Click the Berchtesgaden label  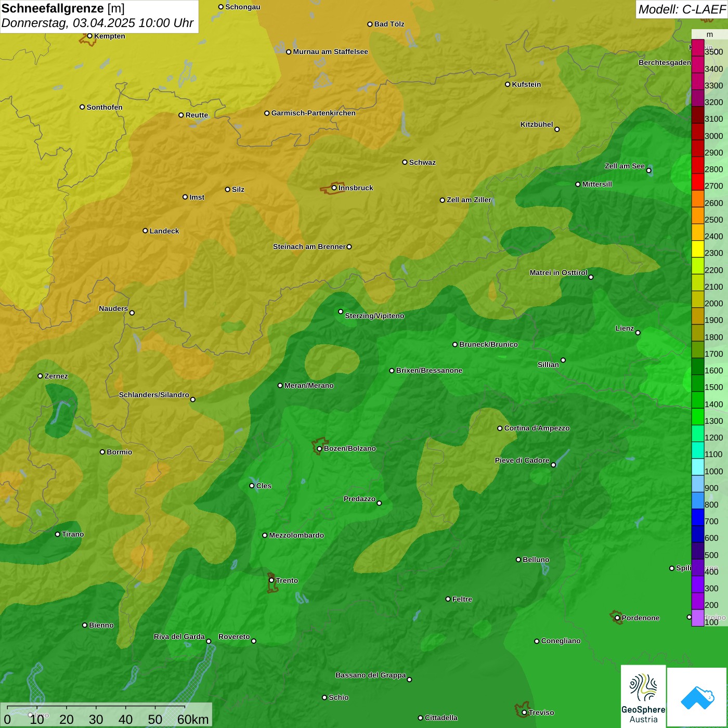(665, 62)
